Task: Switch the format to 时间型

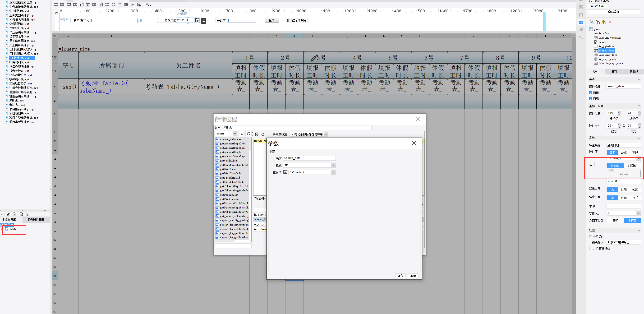Action: 632,166
